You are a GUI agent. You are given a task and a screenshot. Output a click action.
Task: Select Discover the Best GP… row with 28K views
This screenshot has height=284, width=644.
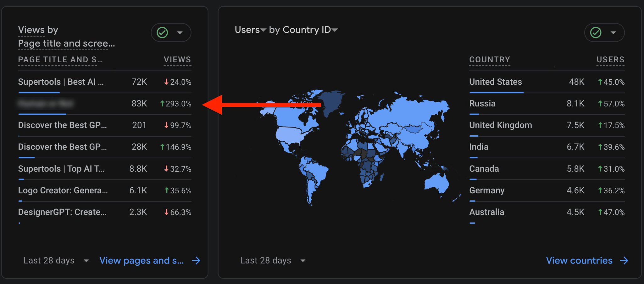105,147
